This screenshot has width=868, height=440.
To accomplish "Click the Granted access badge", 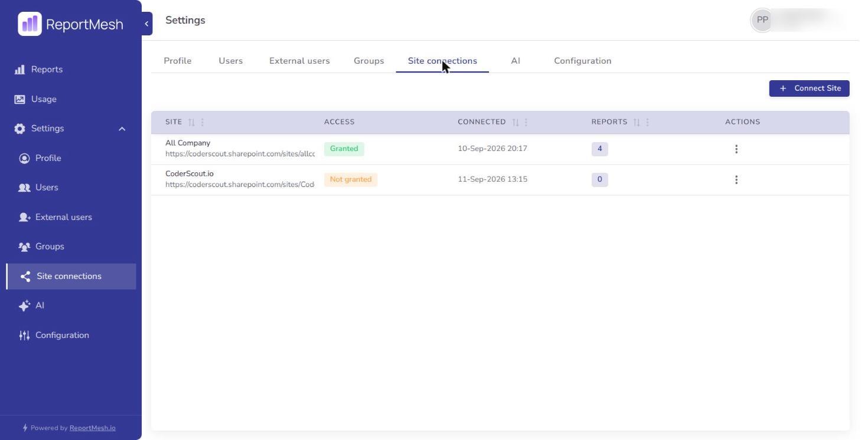I will click(x=344, y=149).
